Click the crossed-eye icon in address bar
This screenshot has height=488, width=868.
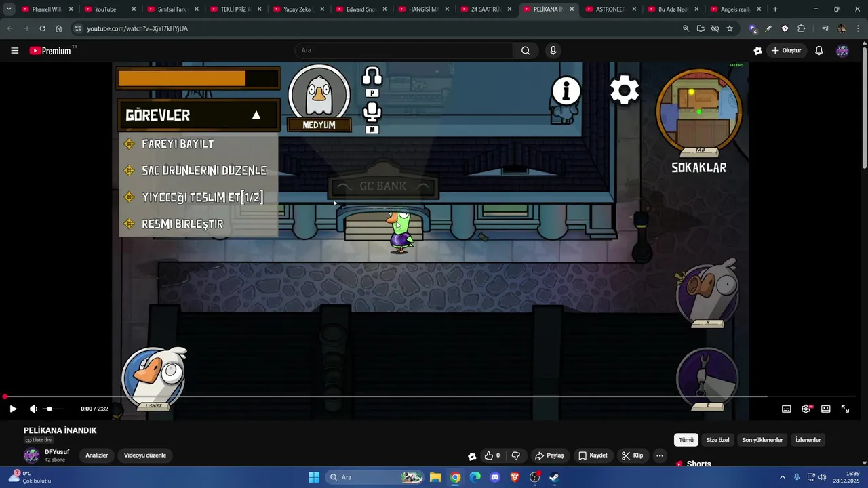(x=715, y=28)
